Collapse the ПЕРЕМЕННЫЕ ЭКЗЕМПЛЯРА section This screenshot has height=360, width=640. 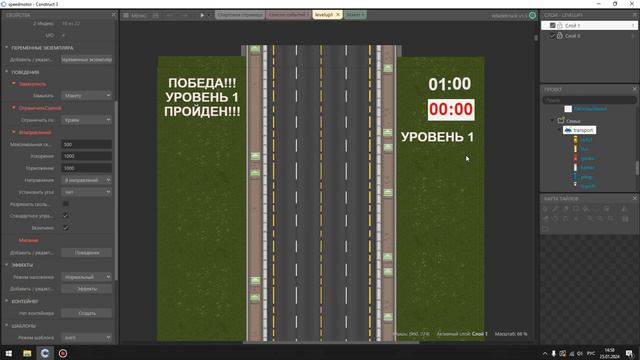7,47
